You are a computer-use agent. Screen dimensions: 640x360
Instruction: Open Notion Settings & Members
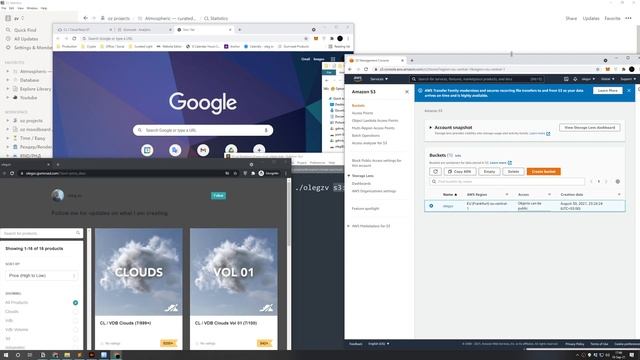[x=29, y=48]
